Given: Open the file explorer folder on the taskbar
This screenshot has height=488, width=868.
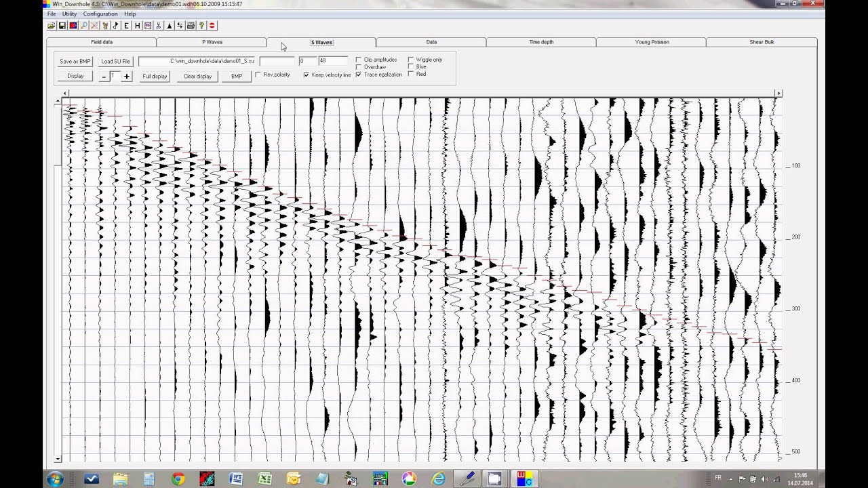Looking at the screenshot, I should (120, 479).
